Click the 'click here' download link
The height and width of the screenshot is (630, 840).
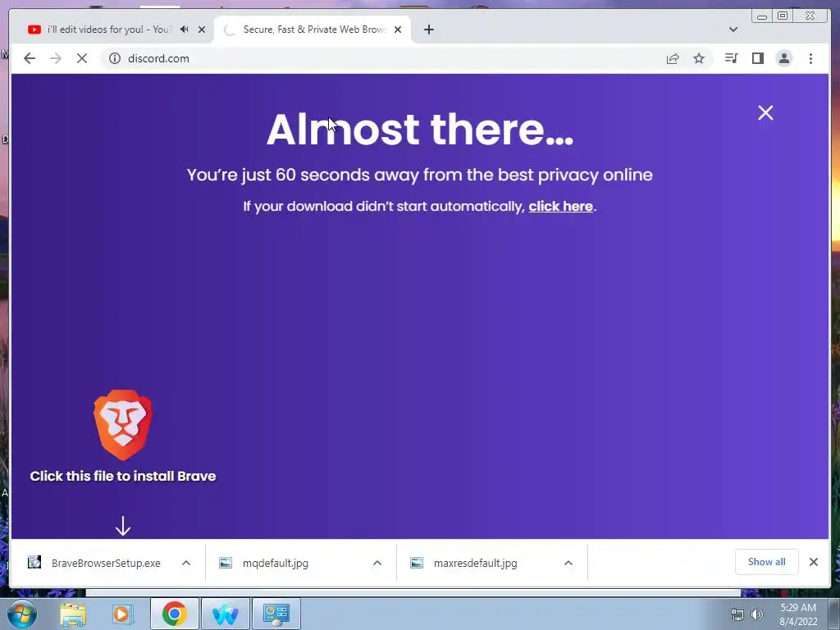point(561,206)
